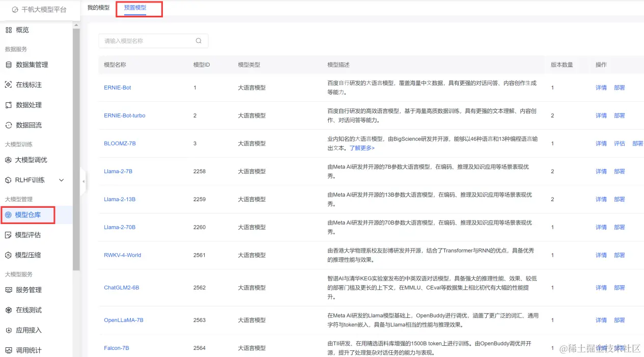Click the 千帆大模型平台 logo icon
This screenshot has width=644, height=357.
pos(15,9)
